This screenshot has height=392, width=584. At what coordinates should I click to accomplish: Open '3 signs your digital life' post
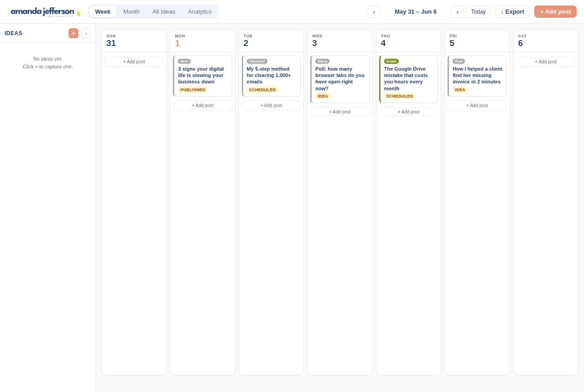click(x=203, y=76)
